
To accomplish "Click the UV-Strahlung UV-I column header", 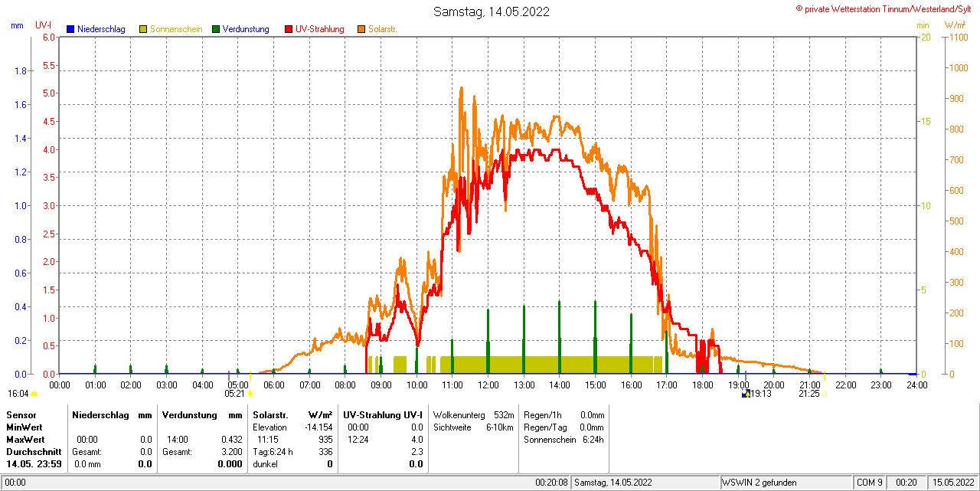I will pos(383,414).
